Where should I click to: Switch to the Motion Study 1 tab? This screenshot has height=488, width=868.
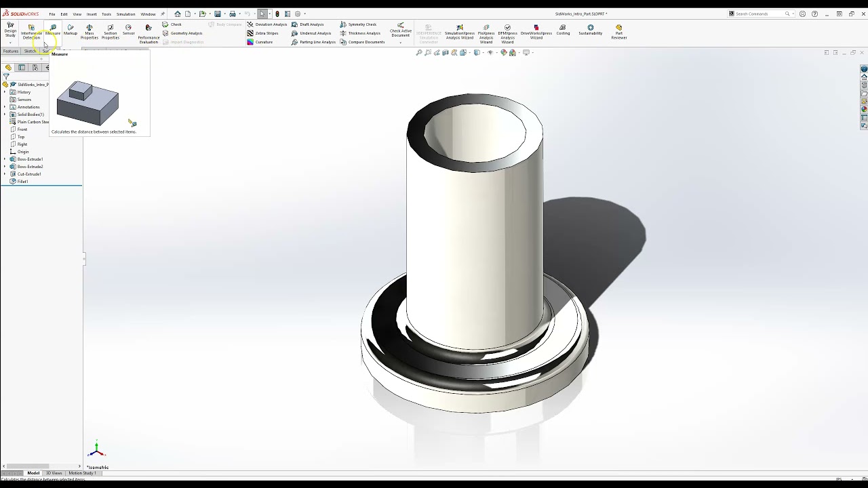click(x=82, y=473)
